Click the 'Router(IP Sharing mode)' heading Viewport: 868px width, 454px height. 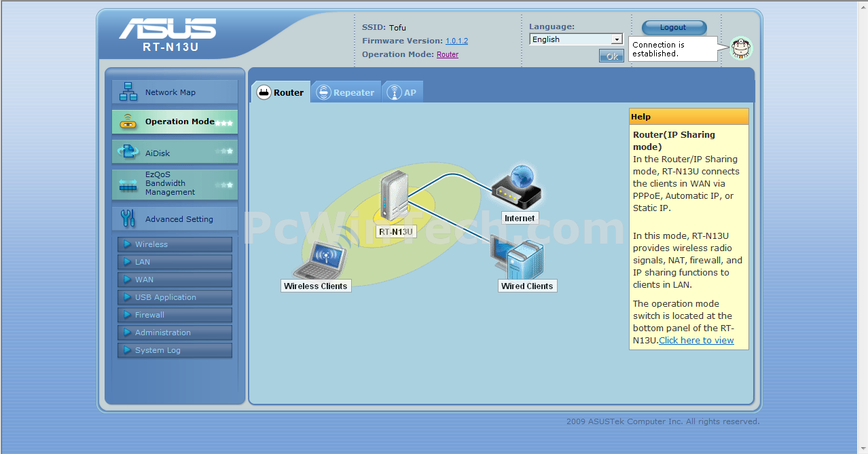[x=674, y=140]
